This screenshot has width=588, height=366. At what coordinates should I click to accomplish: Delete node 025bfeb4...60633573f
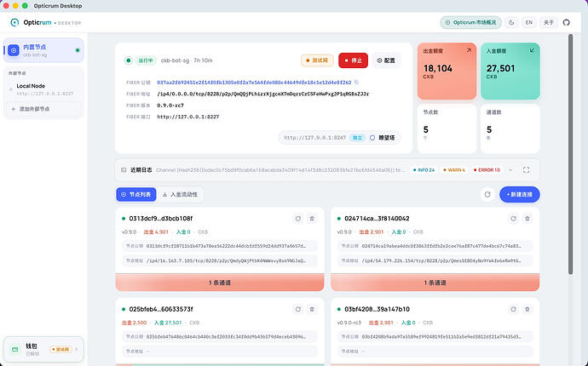(x=312, y=309)
